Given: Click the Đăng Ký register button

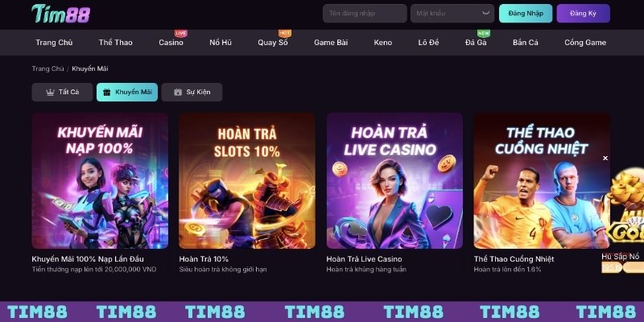Looking at the screenshot, I should click(583, 13).
